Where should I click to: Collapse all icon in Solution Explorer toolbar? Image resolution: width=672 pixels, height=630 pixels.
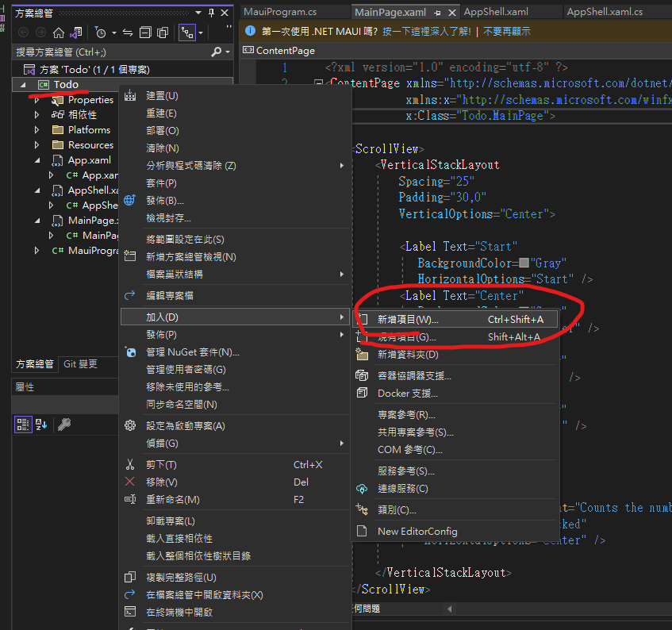click(x=146, y=33)
